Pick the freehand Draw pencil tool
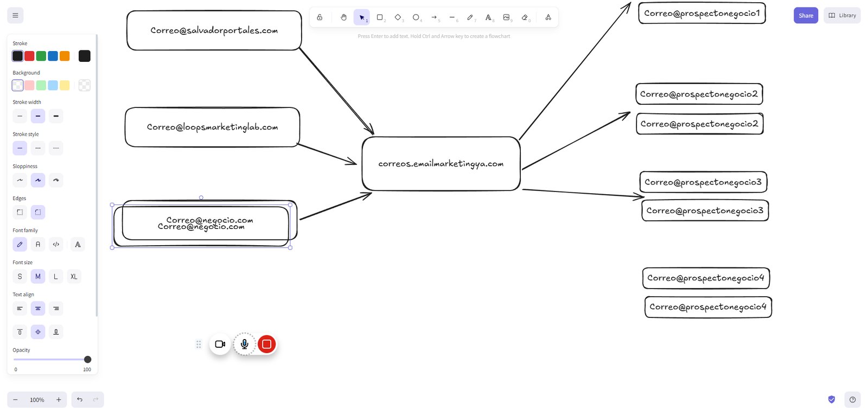 click(x=470, y=17)
